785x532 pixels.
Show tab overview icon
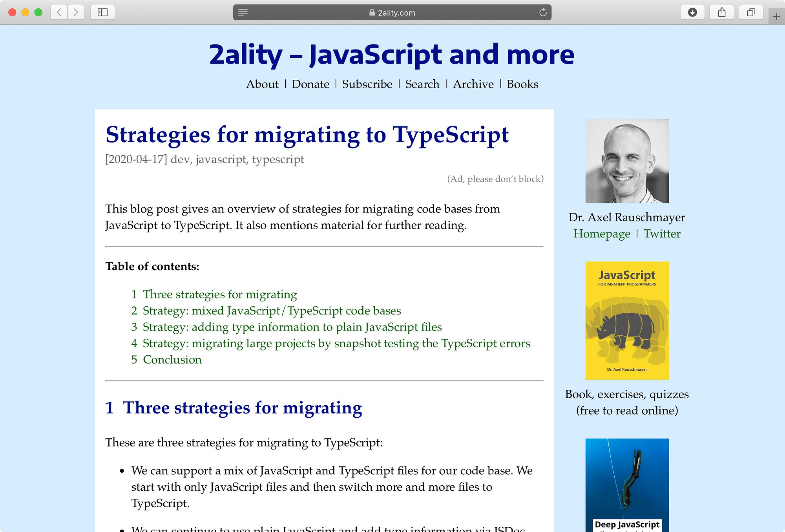click(751, 13)
